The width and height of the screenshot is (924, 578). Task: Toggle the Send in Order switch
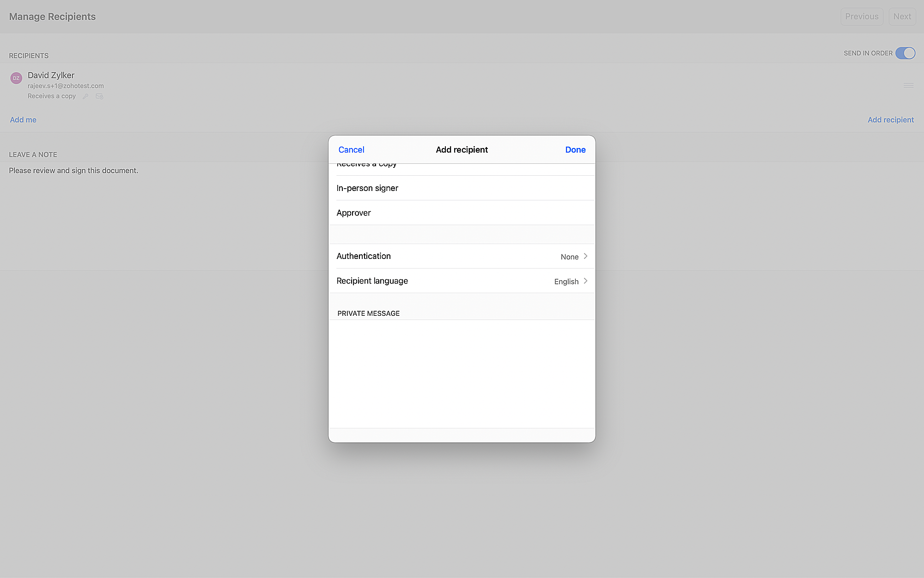tap(905, 53)
